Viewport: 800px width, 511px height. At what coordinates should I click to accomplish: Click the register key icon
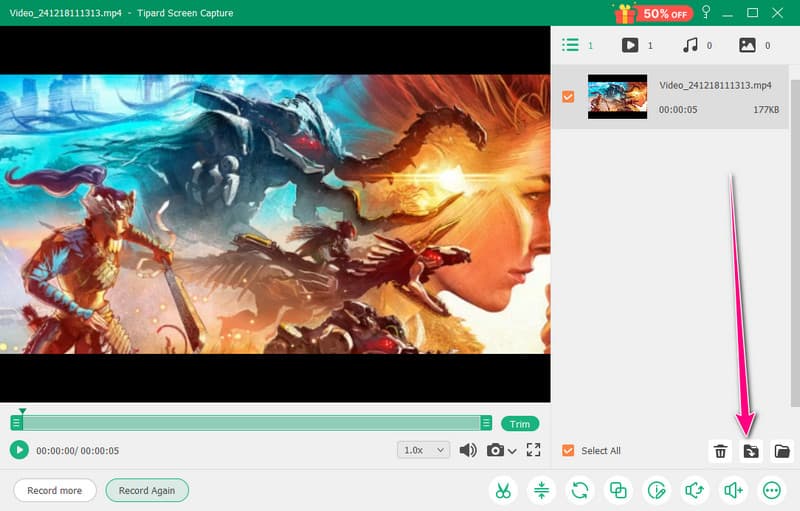point(706,12)
